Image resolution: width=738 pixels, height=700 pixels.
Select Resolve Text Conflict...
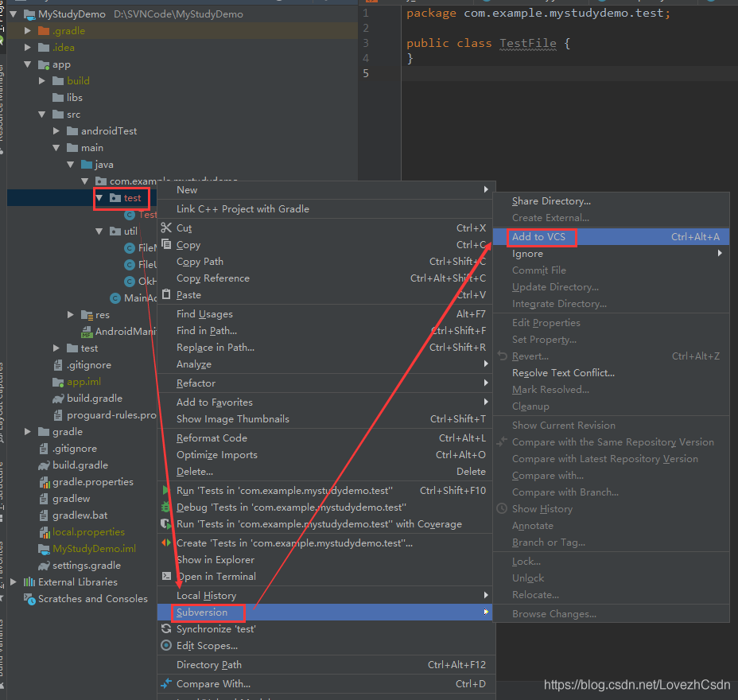click(x=611, y=373)
